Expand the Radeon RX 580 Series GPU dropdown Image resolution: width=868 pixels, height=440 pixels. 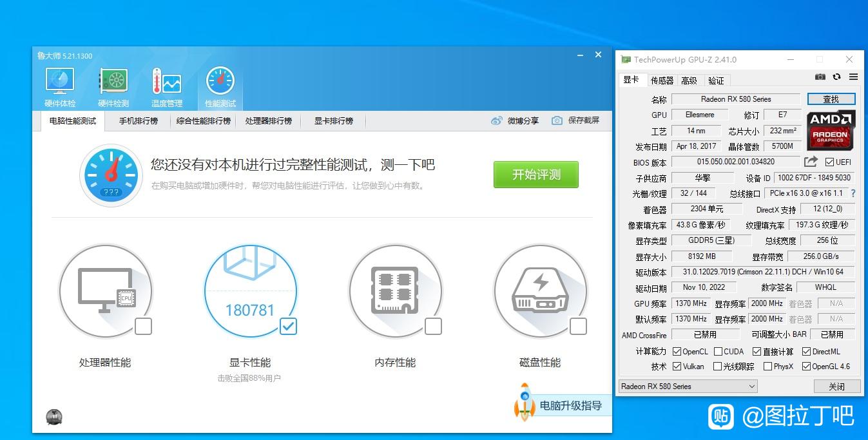[x=688, y=386]
